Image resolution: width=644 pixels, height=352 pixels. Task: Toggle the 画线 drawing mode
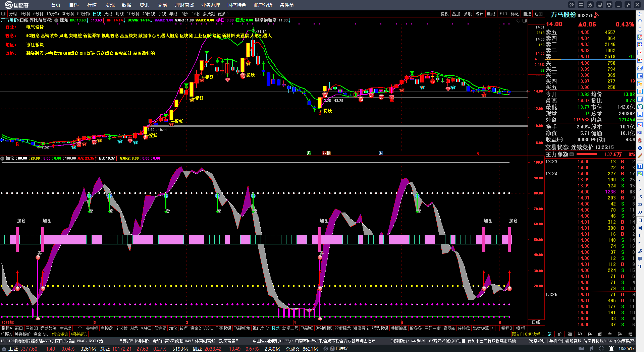tap(491, 14)
